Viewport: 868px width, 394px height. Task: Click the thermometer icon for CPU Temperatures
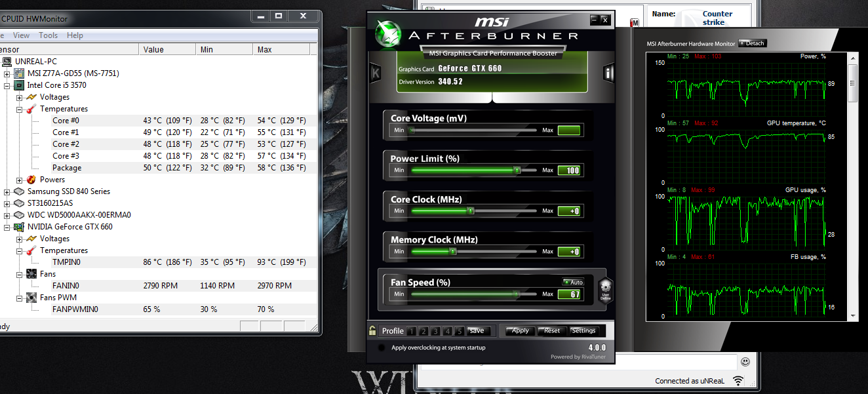pos(31,109)
